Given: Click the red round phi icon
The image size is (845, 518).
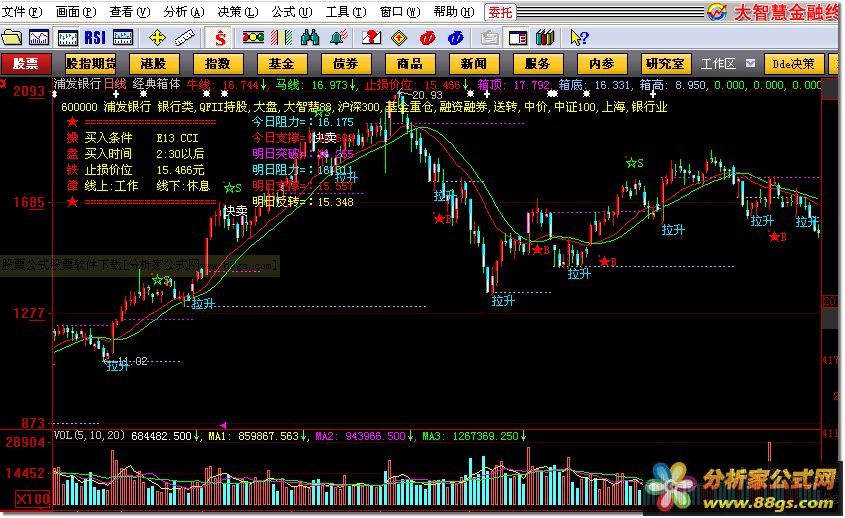Looking at the screenshot, I should pyautogui.click(x=427, y=38).
